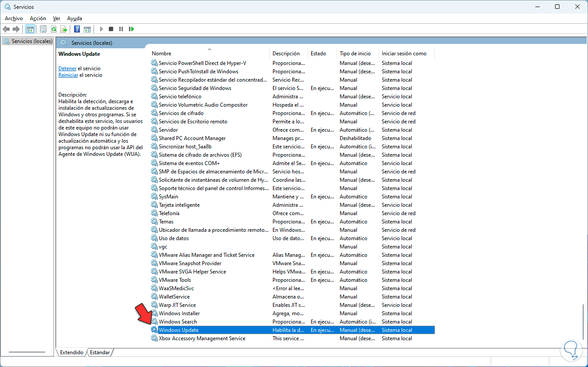Click the gear icon beside Telefonía

[x=154, y=213]
